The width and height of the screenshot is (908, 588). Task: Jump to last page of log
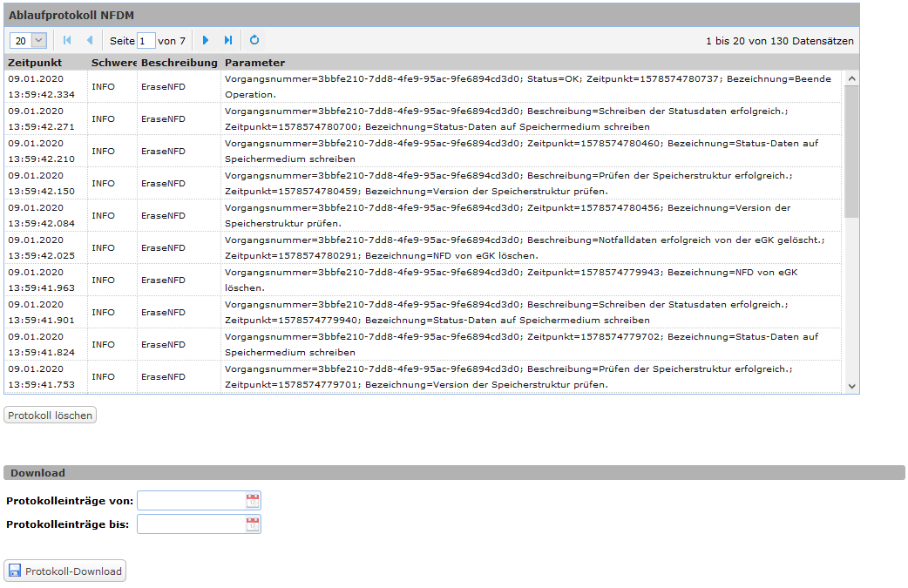click(x=228, y=40)
